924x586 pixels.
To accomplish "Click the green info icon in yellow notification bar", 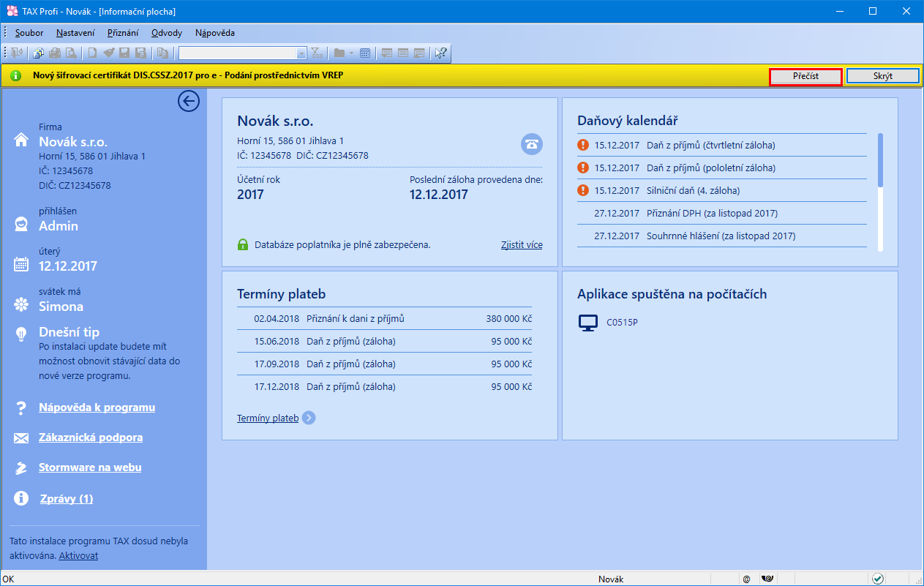I will (x=15, y=75).
